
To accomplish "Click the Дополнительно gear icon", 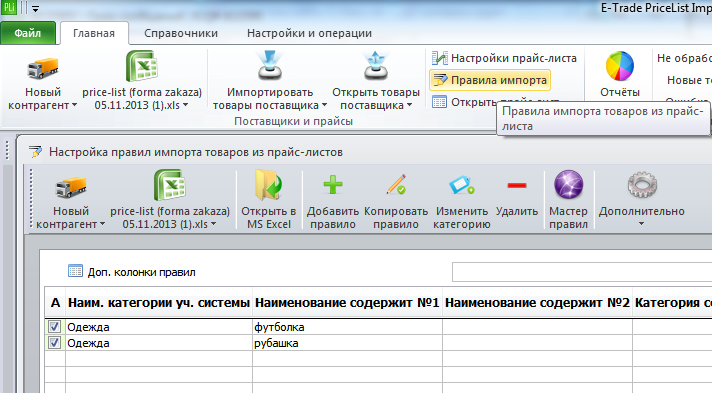I will (642, 185).
